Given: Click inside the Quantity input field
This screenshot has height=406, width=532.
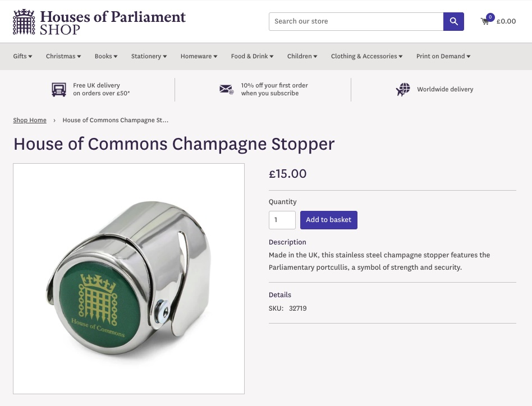Looking at the screenshot, I should 282,220.
